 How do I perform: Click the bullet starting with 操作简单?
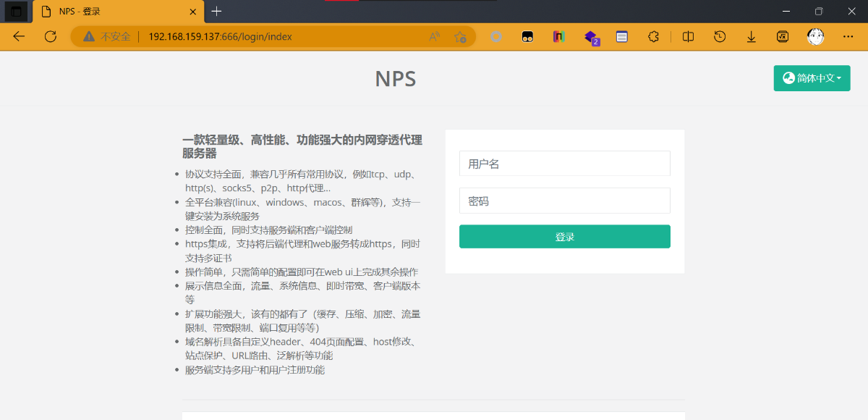(302, 272)
